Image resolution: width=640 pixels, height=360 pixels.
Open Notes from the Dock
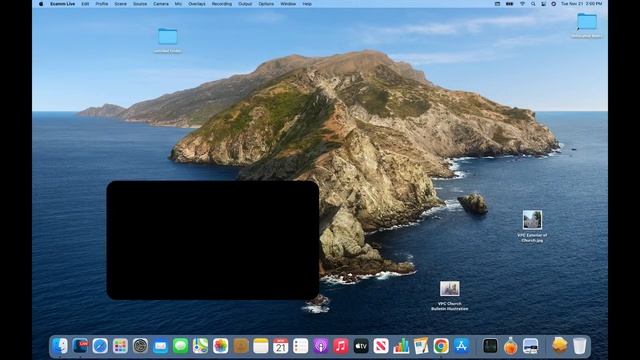click(x=260, y=346)
